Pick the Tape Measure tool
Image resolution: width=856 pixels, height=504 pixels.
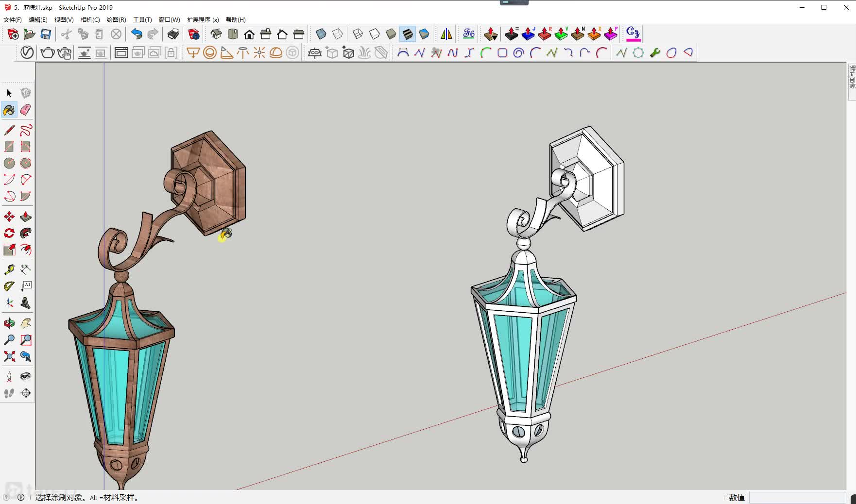click(x=9, y=270)
